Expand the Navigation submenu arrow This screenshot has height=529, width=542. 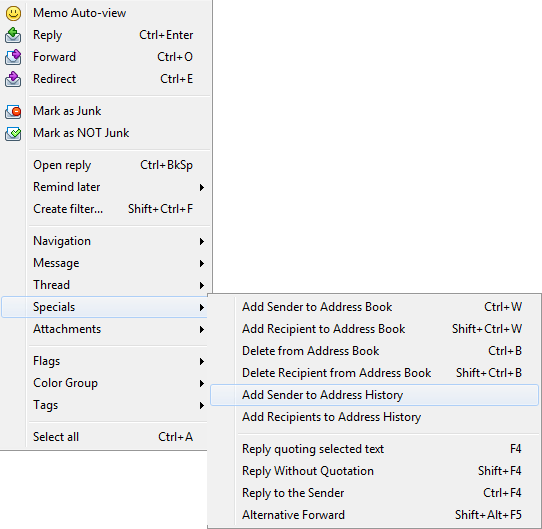[x=202, y=241]
